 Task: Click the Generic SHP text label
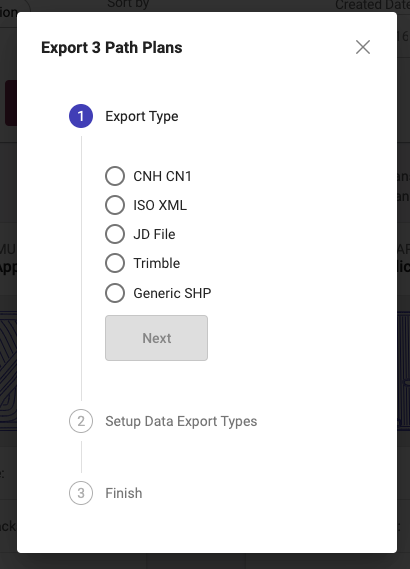[x=172, y=293]
